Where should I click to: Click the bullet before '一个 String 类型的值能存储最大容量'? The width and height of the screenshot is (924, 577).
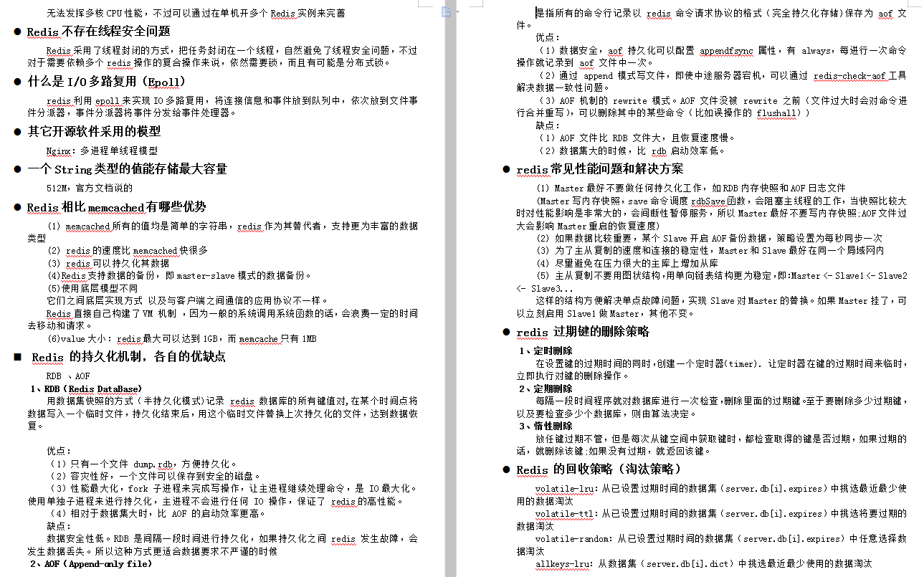click(x=18, y=167)
